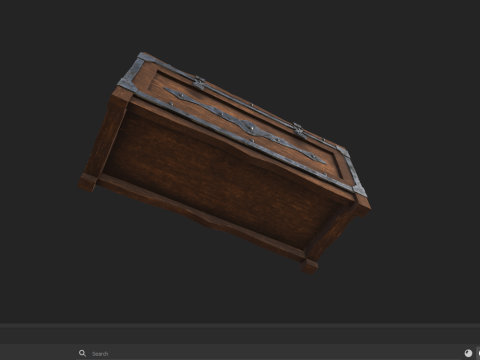Image resolution: width=480 pixels, height=360 pixels.
Task: Click the sphere shading icon beside search bar
Action: click(468, 353)
